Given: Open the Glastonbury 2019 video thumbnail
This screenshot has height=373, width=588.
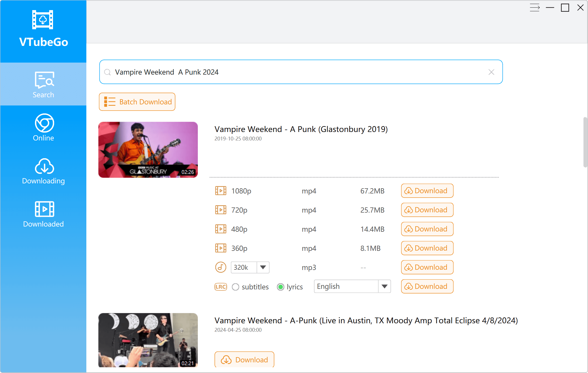Looking at the screenshot, I should pos(148,150).
